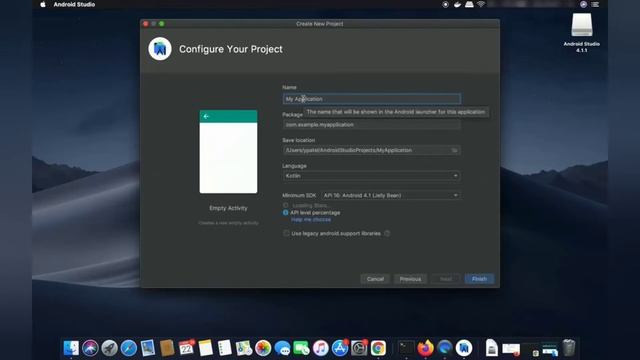Open Notes app in the dock
This screenshot has height=360, width=640.
[x=206, y=348]
